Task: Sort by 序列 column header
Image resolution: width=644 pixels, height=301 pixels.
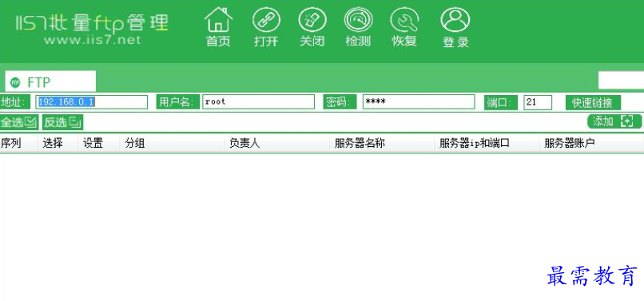Action: (x=18, y=143)
